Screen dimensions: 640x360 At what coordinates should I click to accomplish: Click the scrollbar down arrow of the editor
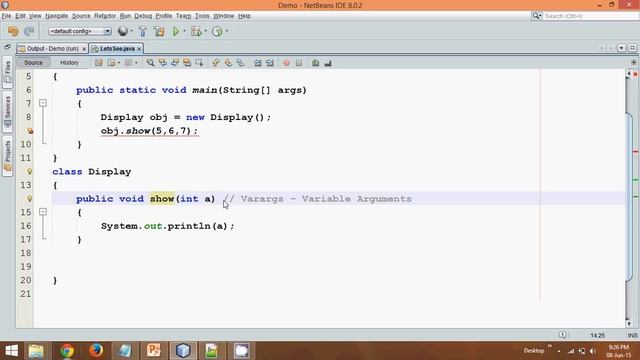click(629, 324)
